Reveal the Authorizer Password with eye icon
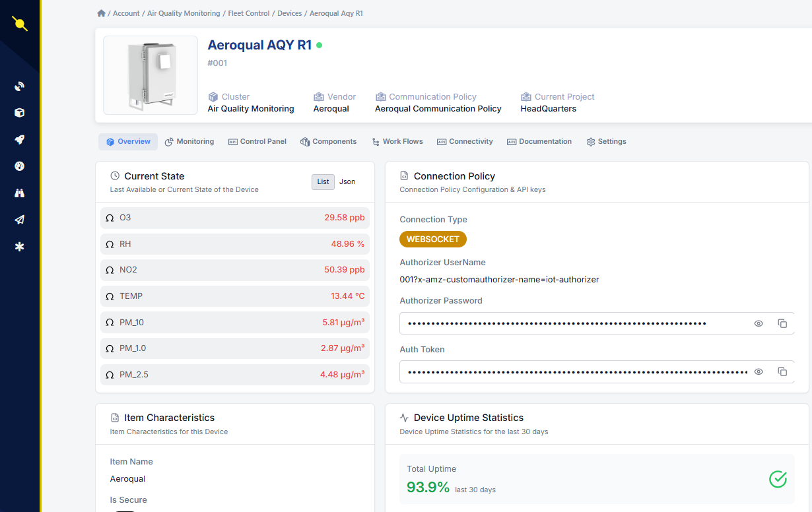Viewport: 812px width, 512px height. [x=759, y=323]
